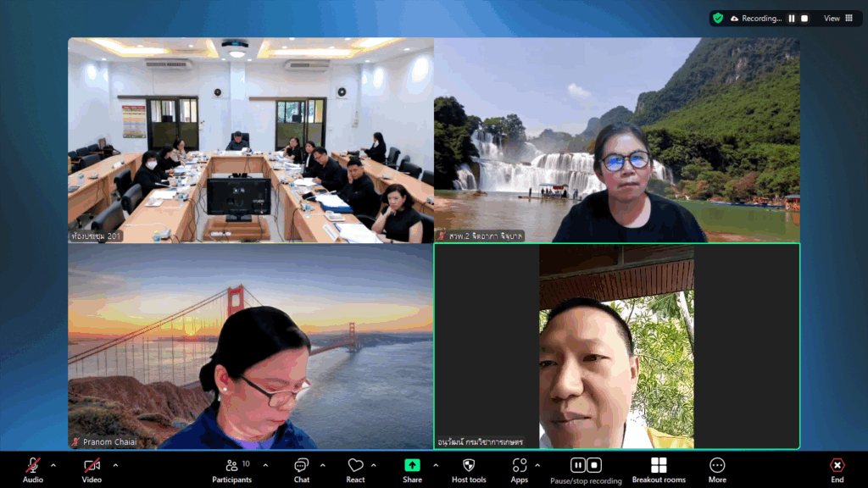Open the React emoji menu
Viewport: 868px width, 488px height.
(355, 470)
